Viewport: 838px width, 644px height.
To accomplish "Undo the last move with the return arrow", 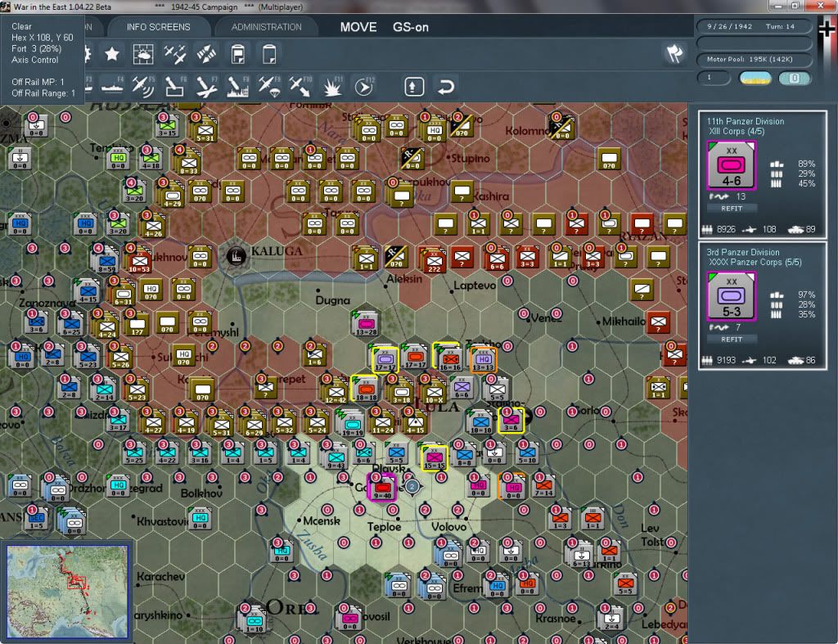I will click(x=446, y=87).
